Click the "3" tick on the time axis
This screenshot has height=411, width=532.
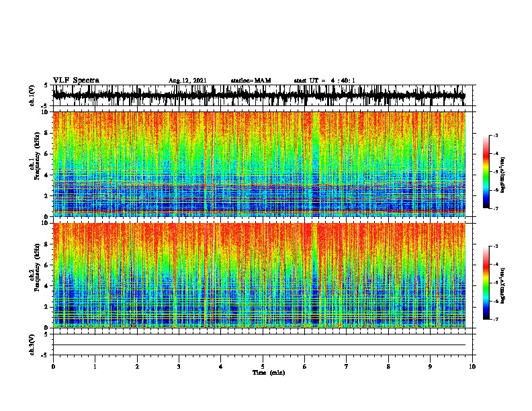click(179, 367)
